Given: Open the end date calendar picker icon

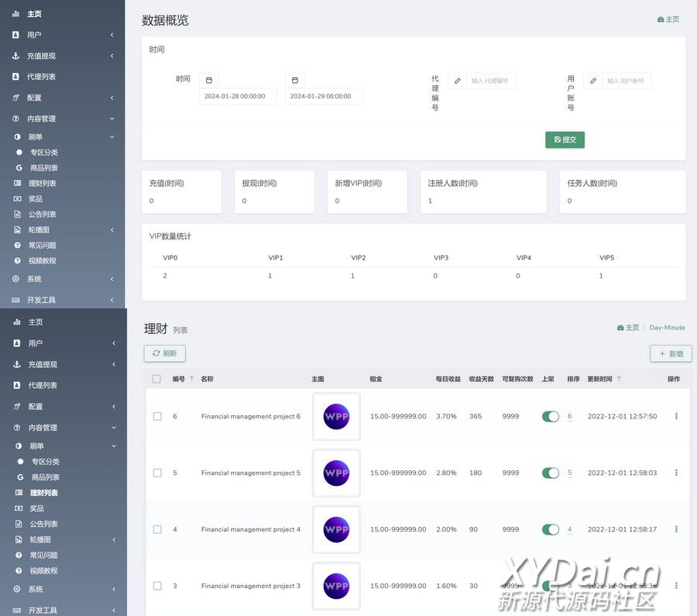Looking at the screenshot, I should (295, 80).
